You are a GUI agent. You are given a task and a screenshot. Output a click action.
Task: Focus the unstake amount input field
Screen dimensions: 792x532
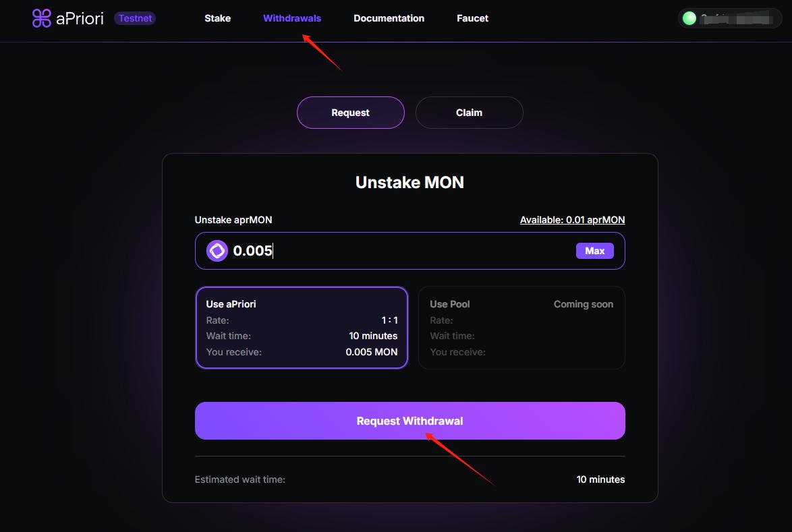tap(398, 251)
